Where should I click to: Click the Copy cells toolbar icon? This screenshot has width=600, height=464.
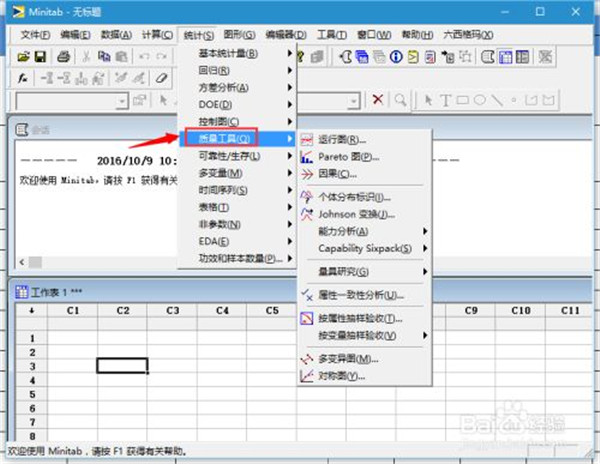[104, 57]
